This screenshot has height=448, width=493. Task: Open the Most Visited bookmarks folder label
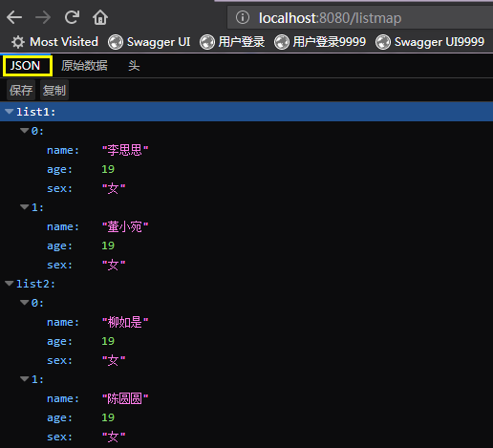tap(64, 42)
